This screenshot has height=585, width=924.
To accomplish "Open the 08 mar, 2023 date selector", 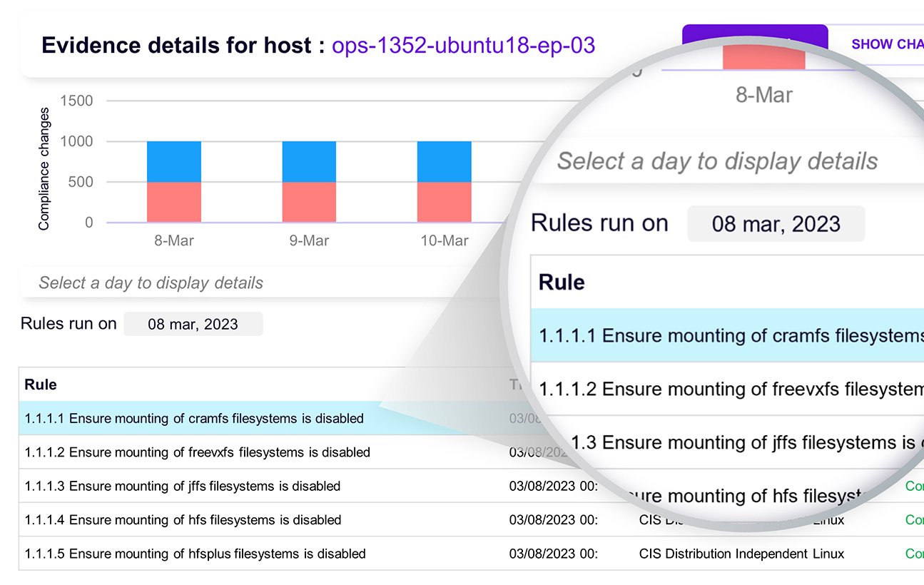I will click(x=193, y=323).
